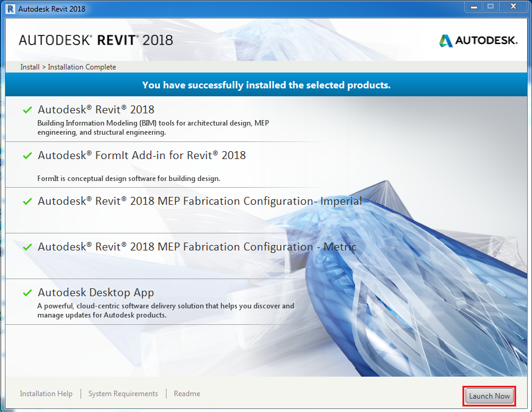532x412 pixels.
Task: Click the checkmark beside Autodesk Desktop App
Action: coord(27,293)
